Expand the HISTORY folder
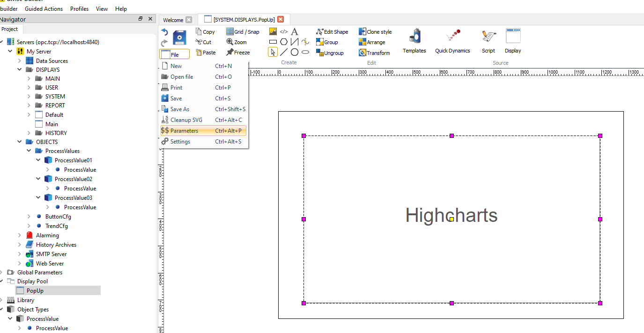 [29, 133]
